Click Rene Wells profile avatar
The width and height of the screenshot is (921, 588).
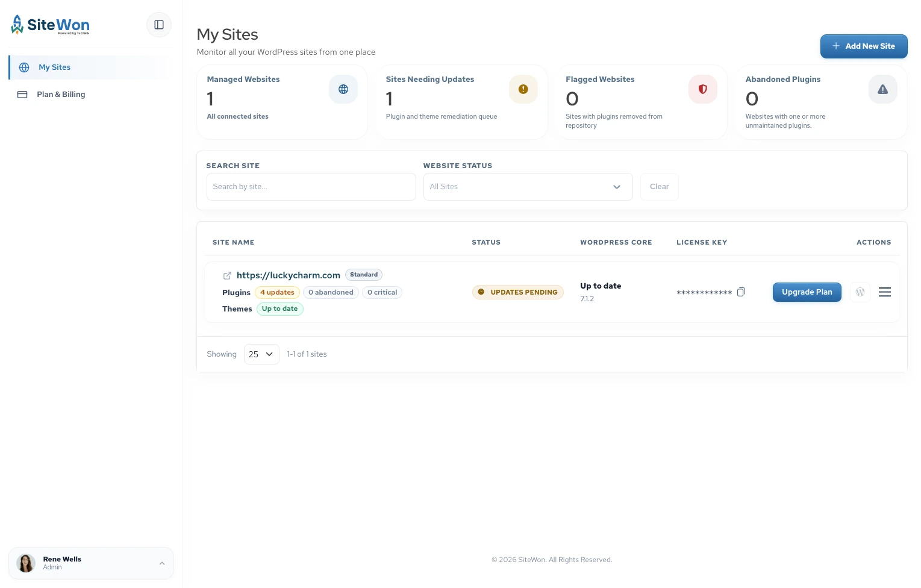pos(26,563)
